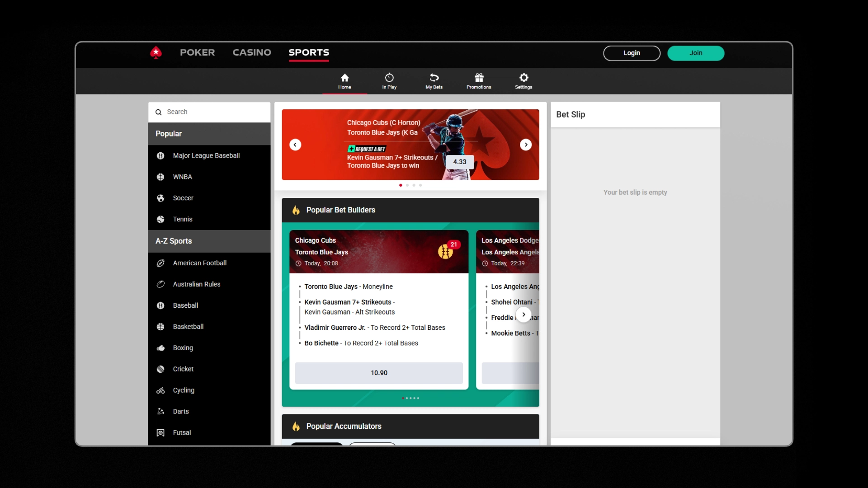Open the Settings gear icon
The image size is (868, 488).
click(x=524, y=78)
